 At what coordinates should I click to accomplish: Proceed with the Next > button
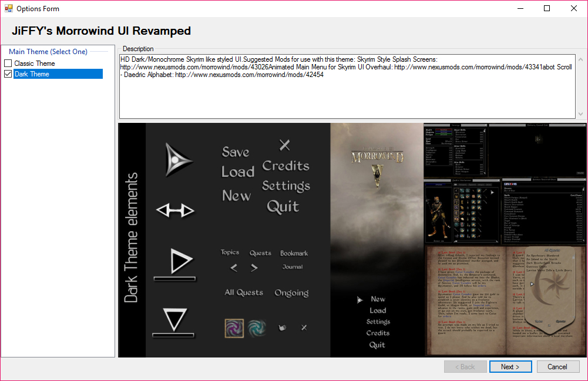click(x=510, y=367)
